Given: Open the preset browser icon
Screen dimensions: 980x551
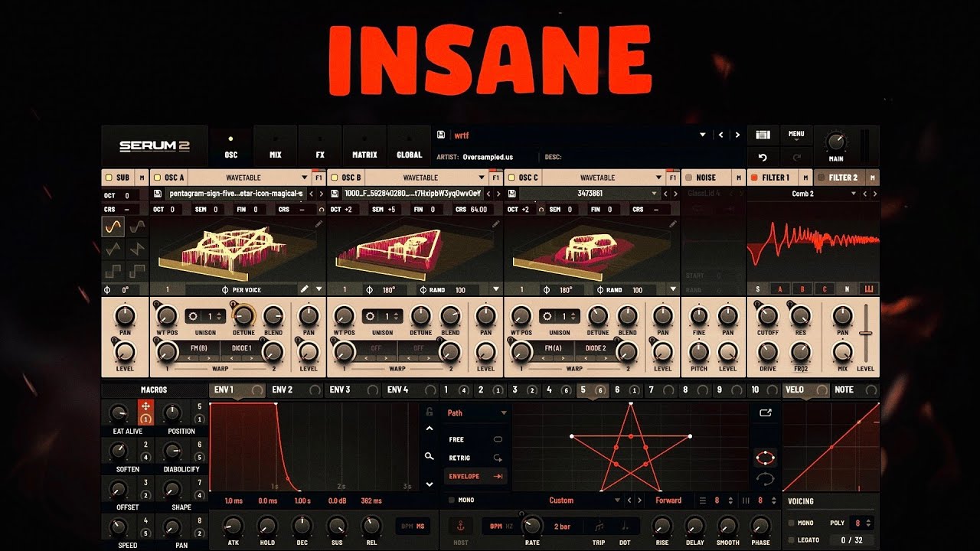Looking at the screenshot, I should point(763,135).
